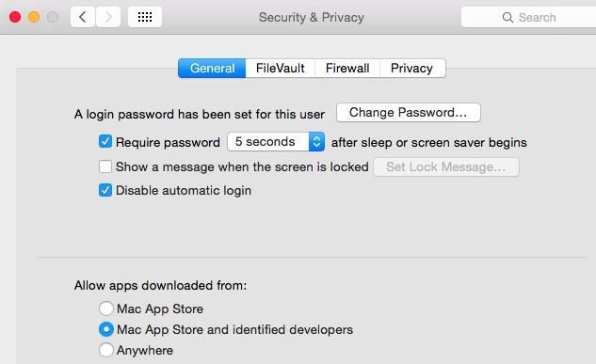596x364 pixels.
Task: Show all preferences via grid icon
Action: 145,17
